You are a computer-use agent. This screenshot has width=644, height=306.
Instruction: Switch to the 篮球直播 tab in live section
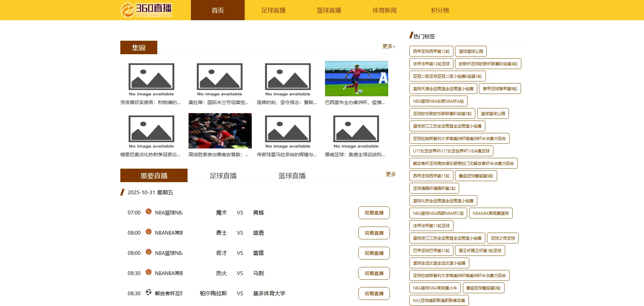point(292,176)
